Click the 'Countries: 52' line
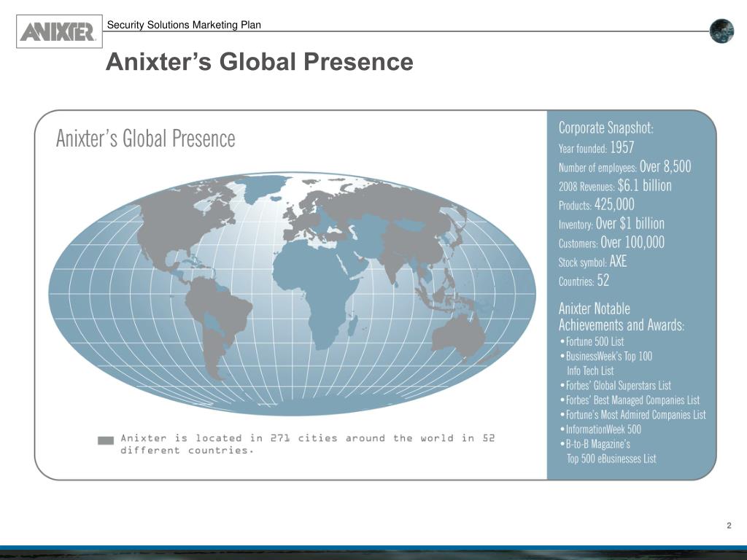 (x=584, y=281)
